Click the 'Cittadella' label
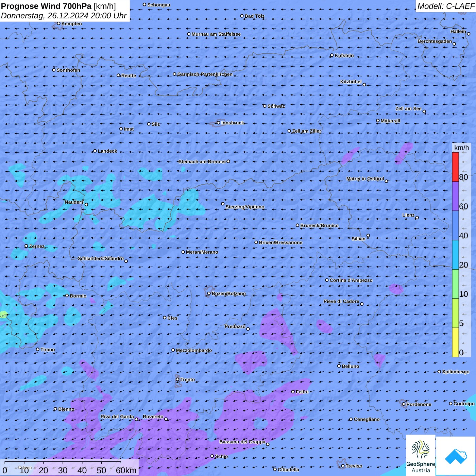This screenshot has width=476, height=476. [x=288, y=470]
